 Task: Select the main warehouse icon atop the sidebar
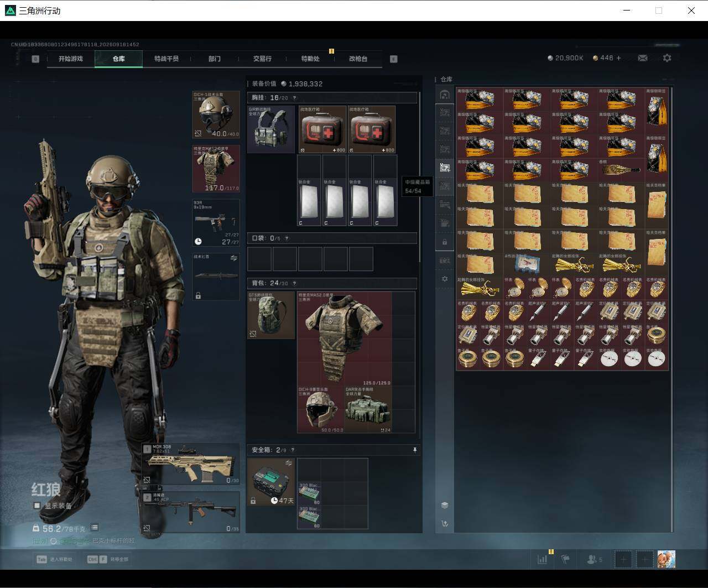coord(445,95)
